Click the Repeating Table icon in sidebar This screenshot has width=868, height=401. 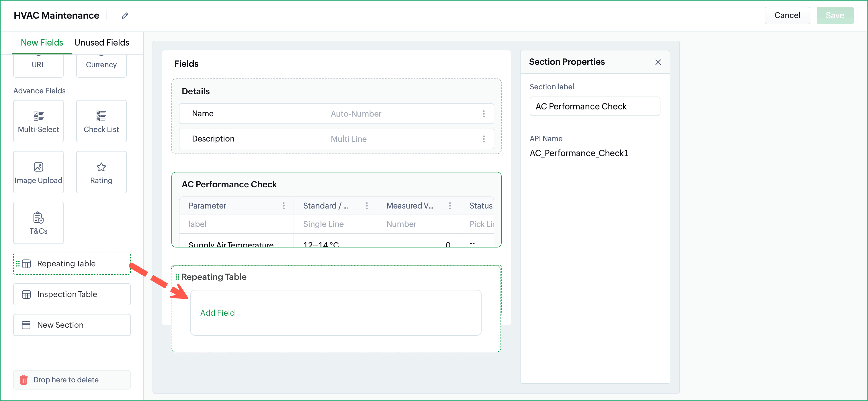pos(26,264)
